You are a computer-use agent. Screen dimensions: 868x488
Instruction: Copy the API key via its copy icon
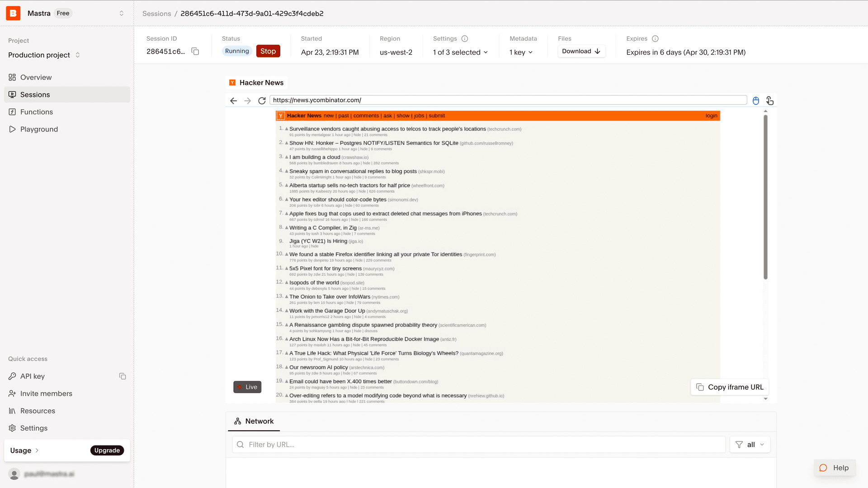123,376
